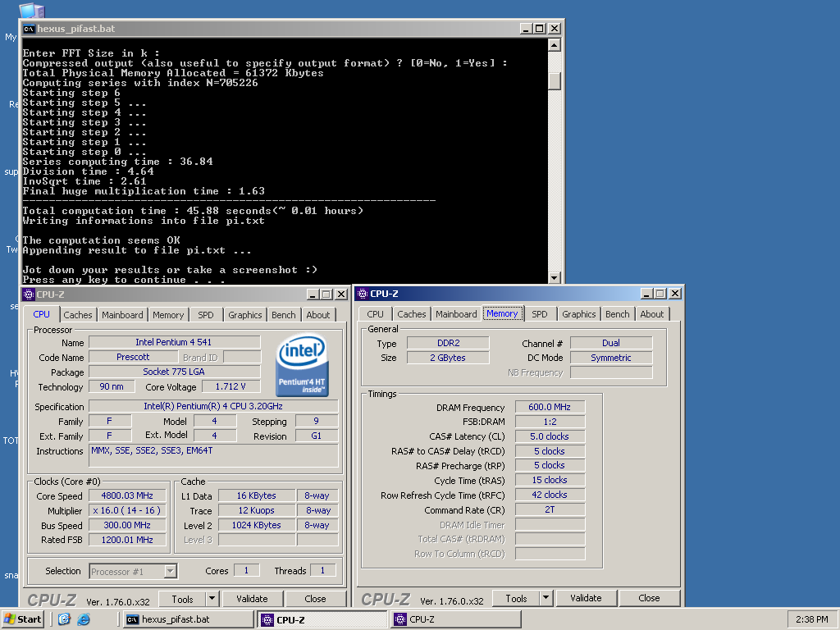Click the Multiplier x 16.0 value field
The image size is (840, 630).
click(127, 510)
